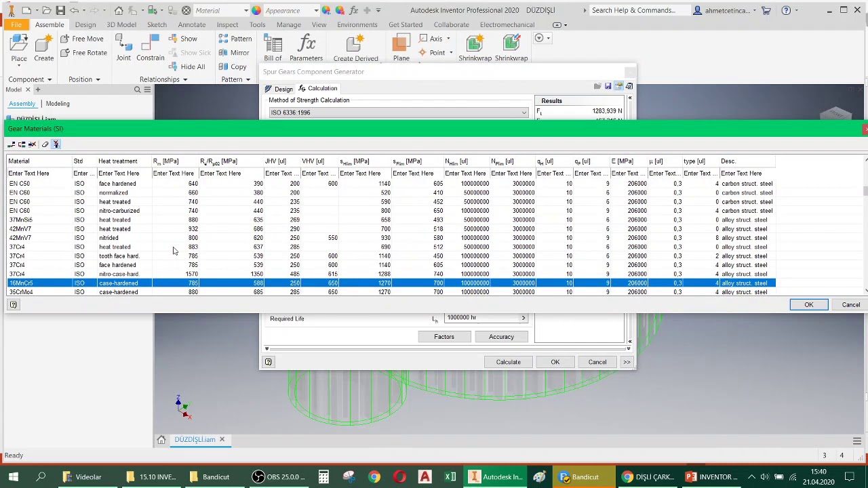Screen dimensions: 868x488
Task: Click the first icon in Gear Materials toolbar
Action: [x=12, y=144]
